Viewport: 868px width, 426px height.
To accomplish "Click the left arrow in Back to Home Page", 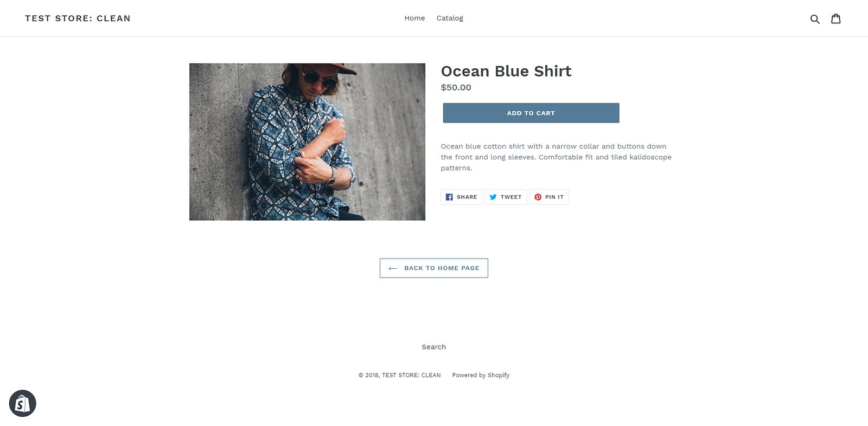I will click(x=393, y=268).
